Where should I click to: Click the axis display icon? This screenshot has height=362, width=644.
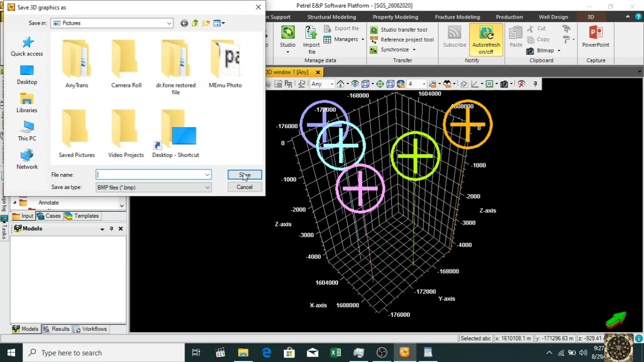coord(474,84)
